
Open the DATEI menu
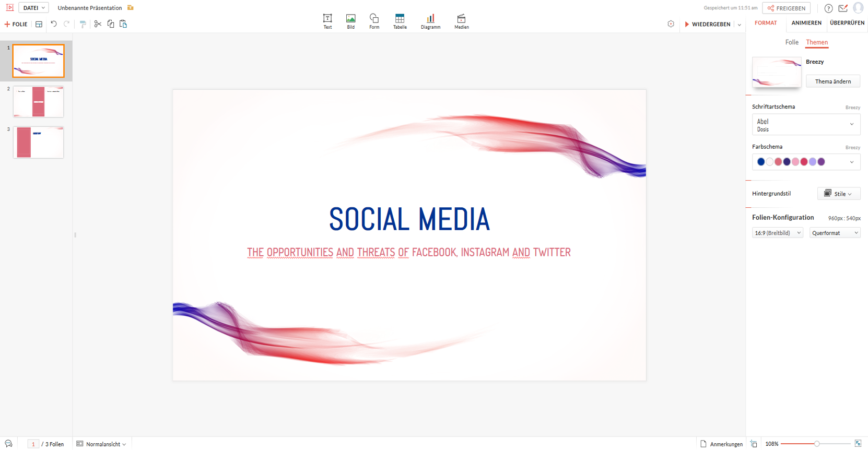pyautogui.click(x=33, y=8)
